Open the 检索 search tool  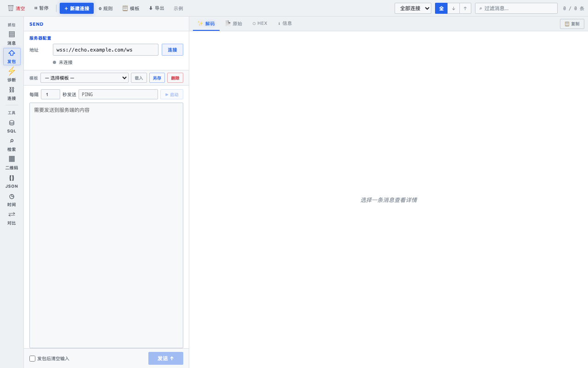[x=11, y=144]
